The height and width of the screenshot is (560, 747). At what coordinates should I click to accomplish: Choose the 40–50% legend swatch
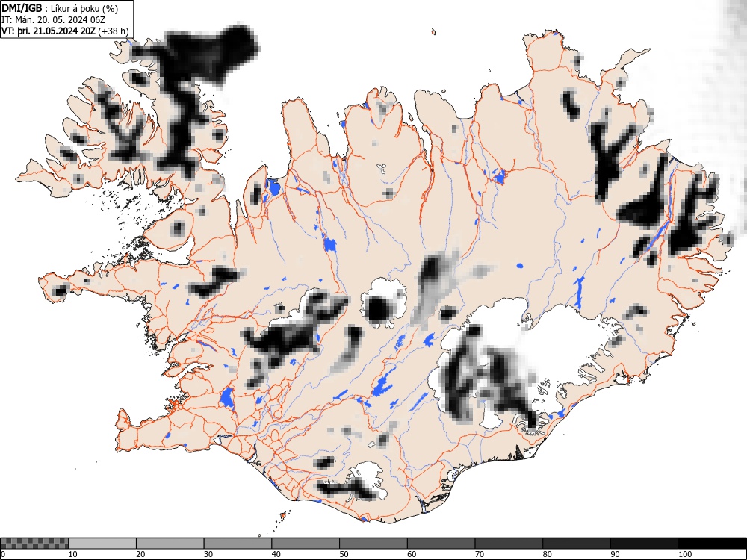(x=306, y=544)
